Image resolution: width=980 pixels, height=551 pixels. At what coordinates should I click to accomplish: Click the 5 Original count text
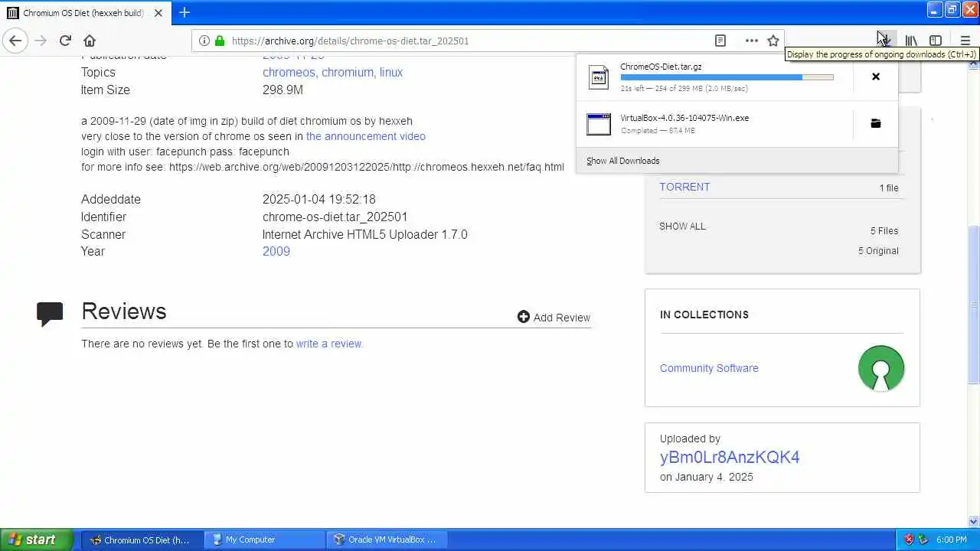[878, 250]
